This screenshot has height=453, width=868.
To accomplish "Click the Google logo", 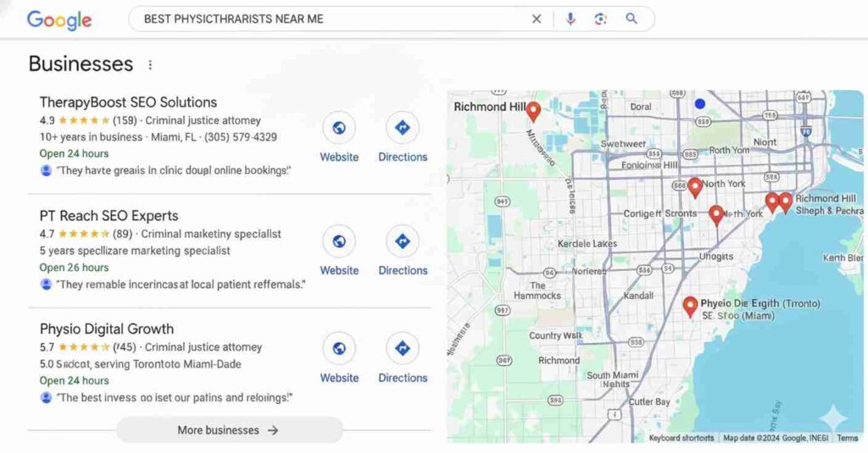I will [x=59, y=20].
